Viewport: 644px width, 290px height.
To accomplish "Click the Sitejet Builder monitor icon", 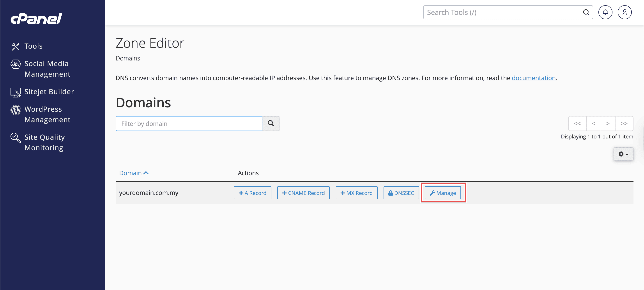I will [16, 92].
